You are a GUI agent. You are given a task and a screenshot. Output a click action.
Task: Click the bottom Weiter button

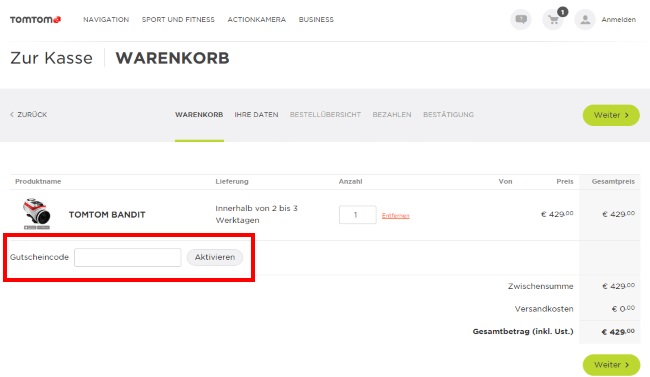(611, 365)
